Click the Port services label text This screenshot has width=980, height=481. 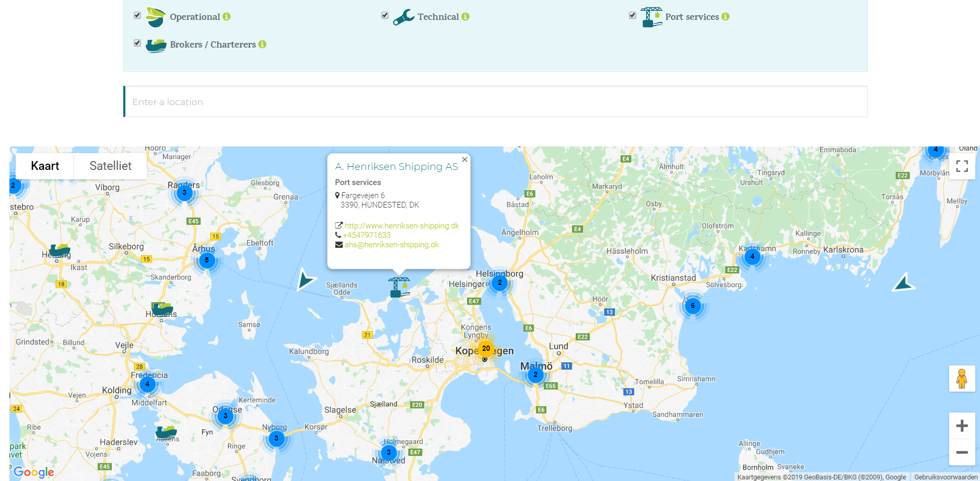tap(692, 17)
